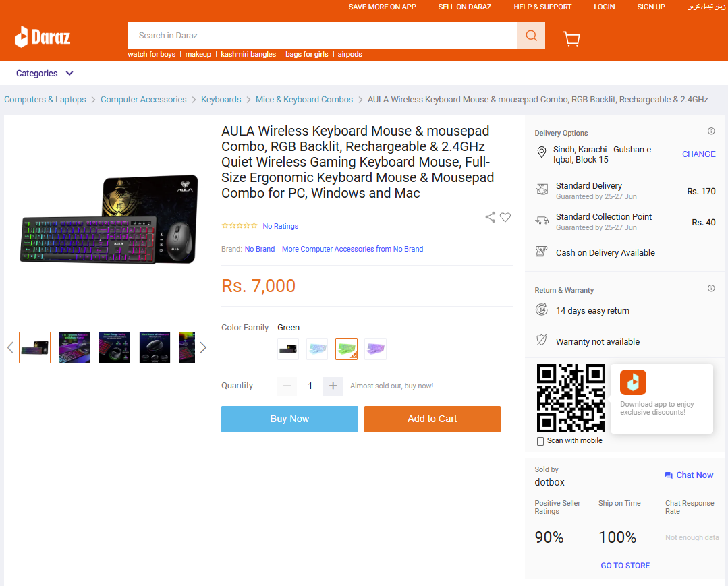
Task: Click the location pin icon
Action: pyautogui.click(x=541, y=152)
